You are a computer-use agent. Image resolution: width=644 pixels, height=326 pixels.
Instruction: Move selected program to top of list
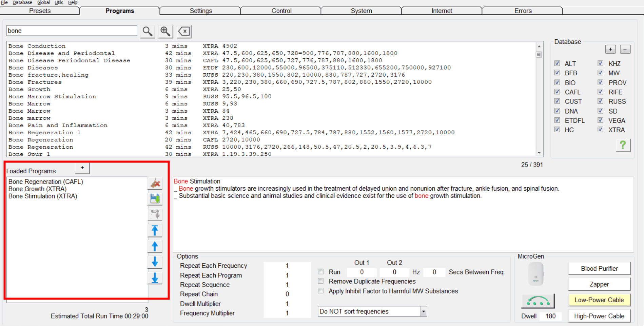tap(155, 231)
